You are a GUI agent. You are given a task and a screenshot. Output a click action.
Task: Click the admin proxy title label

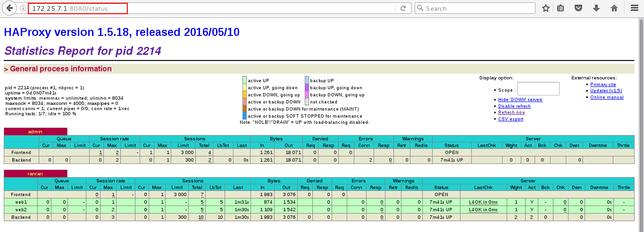[35, 131]
